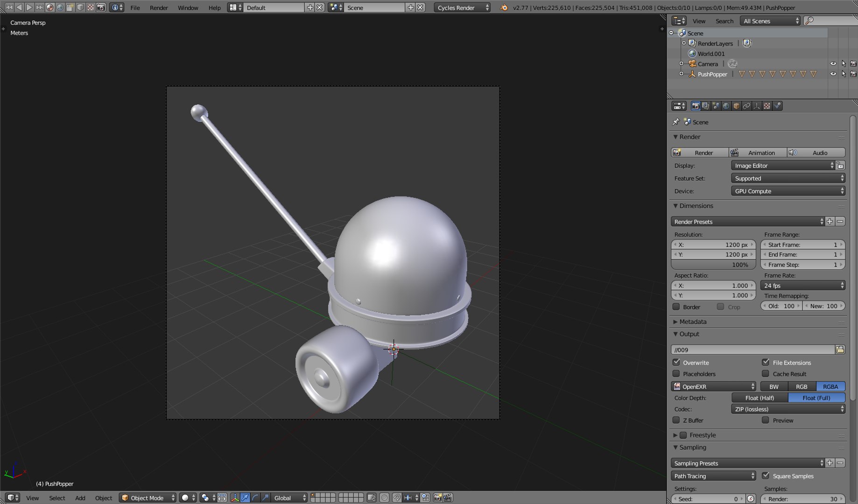Image resolution: width=858 pixels, height=504 pixels.
Task: Open the Add menu in viewport header
Action: click(80, 498)
